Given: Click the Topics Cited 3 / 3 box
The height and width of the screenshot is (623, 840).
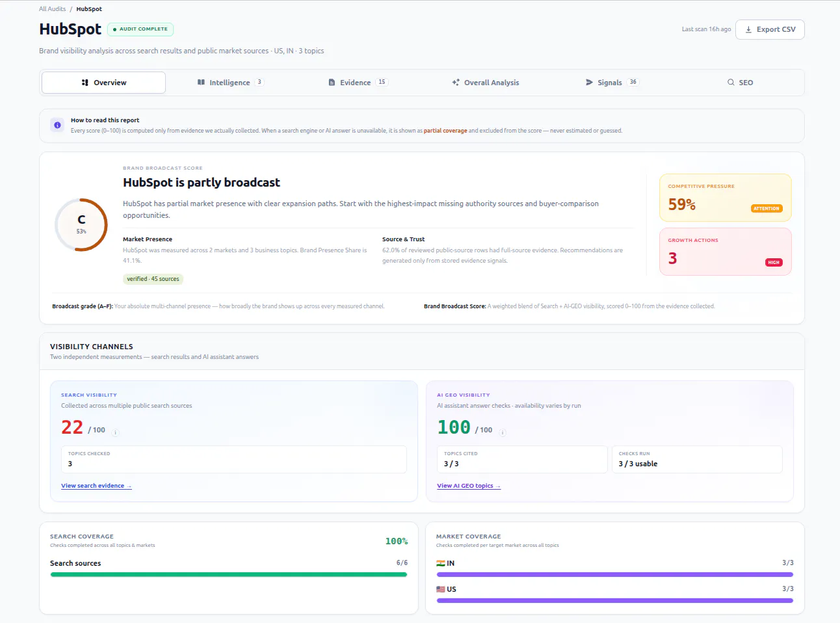Looking at the screenshot, I should coord(523,459).
